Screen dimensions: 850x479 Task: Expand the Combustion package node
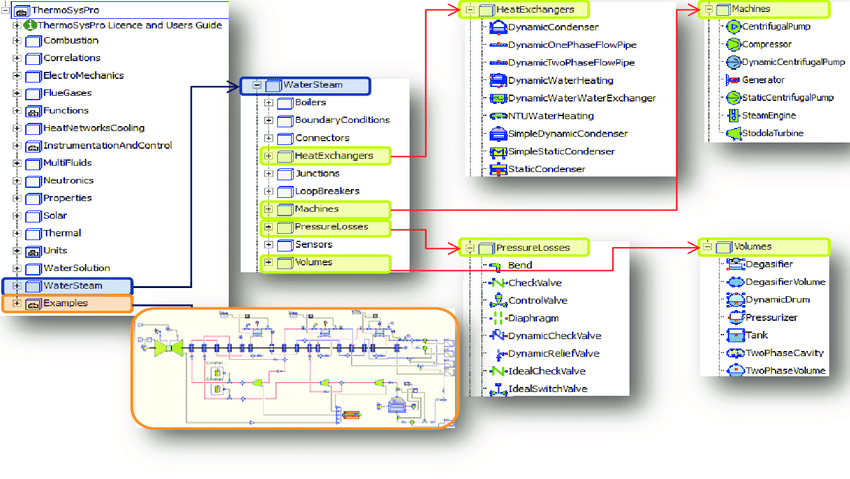point(16,41)
